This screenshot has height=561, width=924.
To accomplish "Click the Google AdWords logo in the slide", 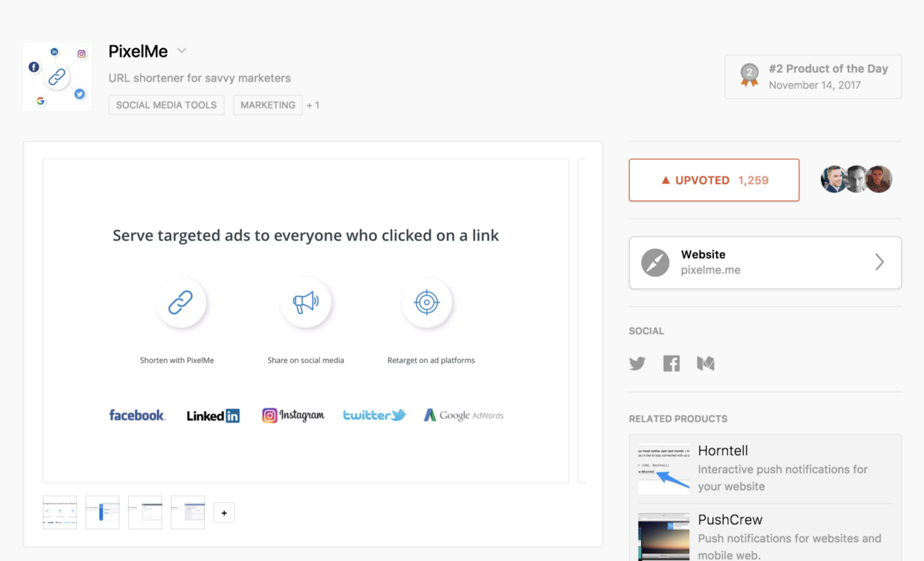I will pos(463,415).
